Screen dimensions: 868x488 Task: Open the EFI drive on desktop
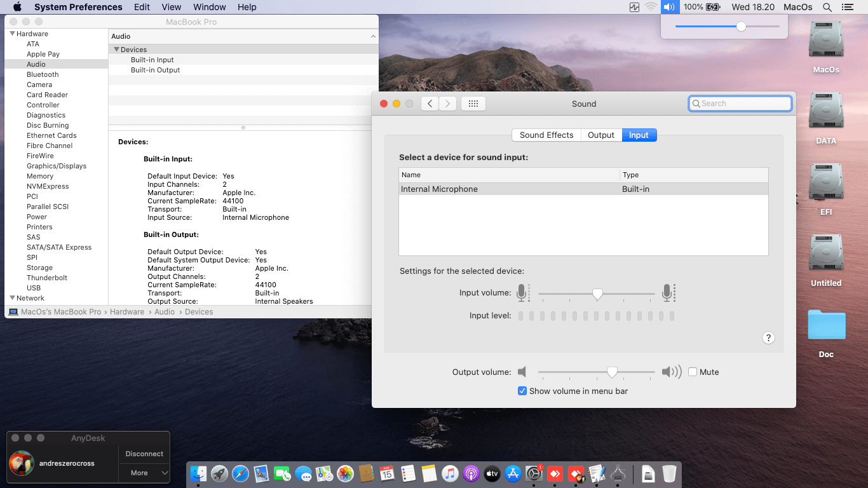coord(826,183)
